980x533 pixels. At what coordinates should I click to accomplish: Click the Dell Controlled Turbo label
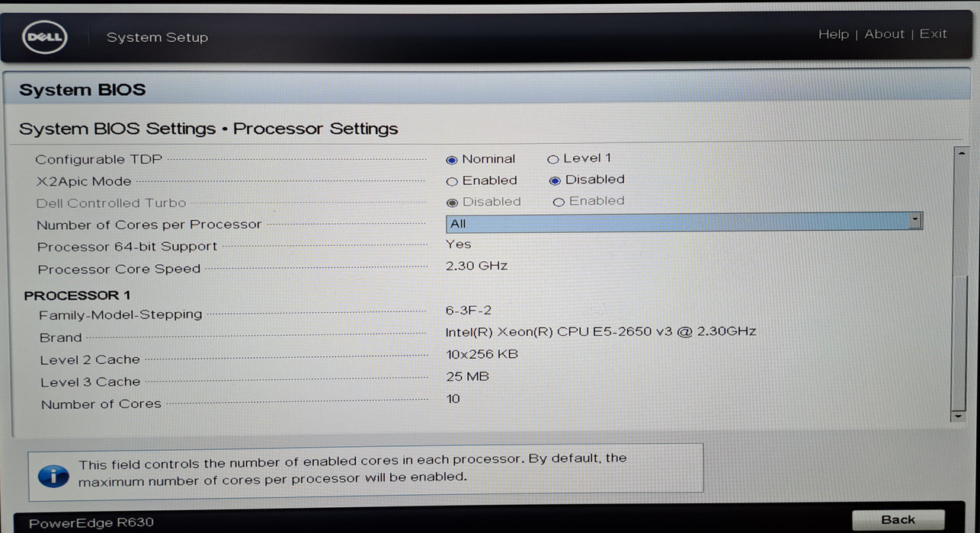click(x=111, y=203)
